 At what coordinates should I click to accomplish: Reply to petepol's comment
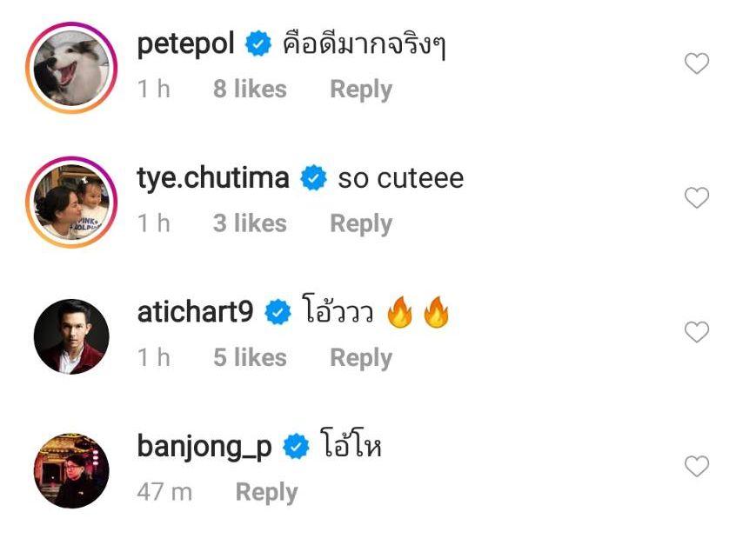(360, 90)
